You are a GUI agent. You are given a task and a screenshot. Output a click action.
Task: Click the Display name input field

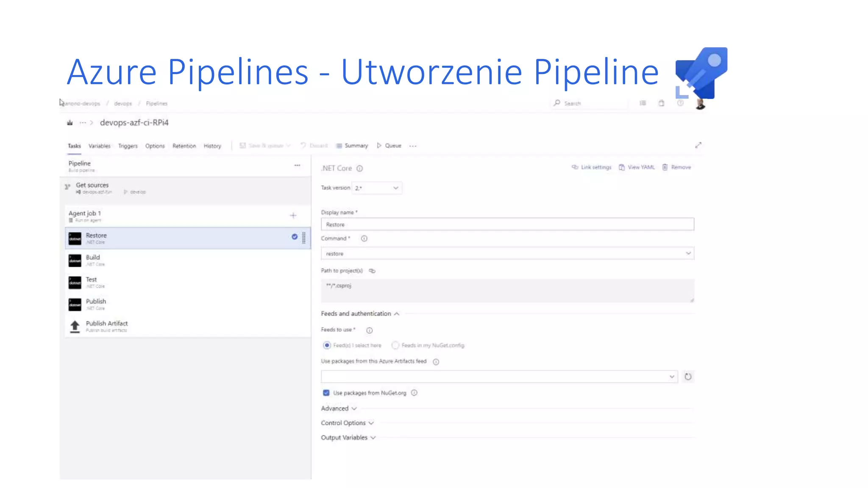tap(507, 224)
